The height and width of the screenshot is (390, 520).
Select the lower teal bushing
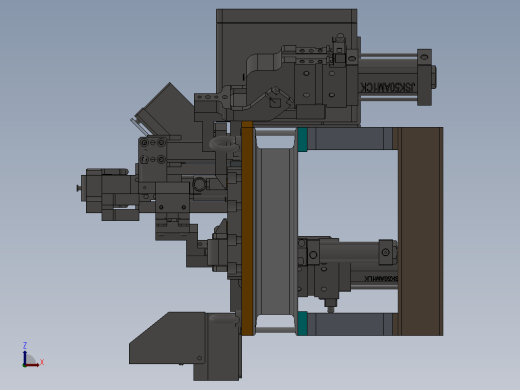click(302, 323)
